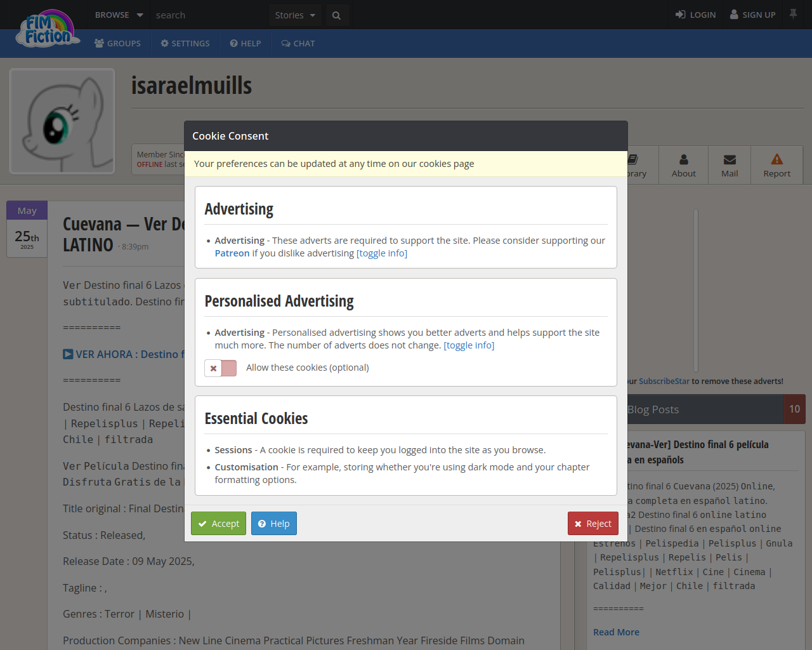The width and height of the screenshot is (812, 650).
Task: Open the Stories search-type dropdown
Action: [295, 15]
